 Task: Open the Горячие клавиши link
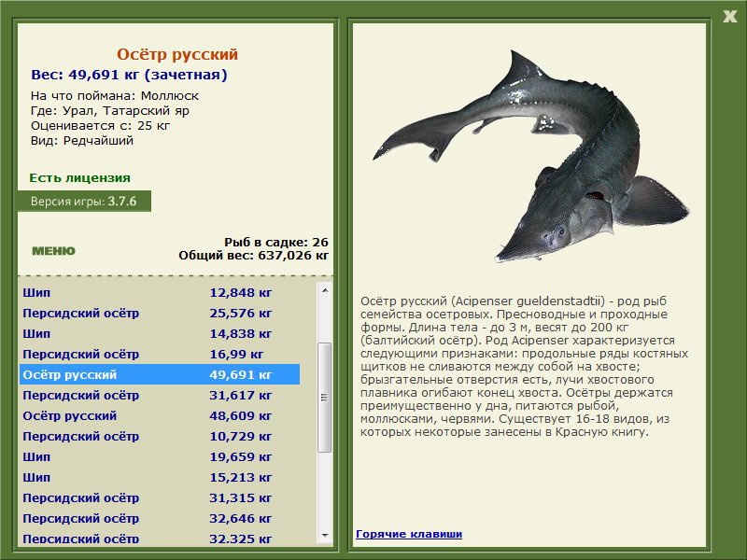click(x=409, y=534)
